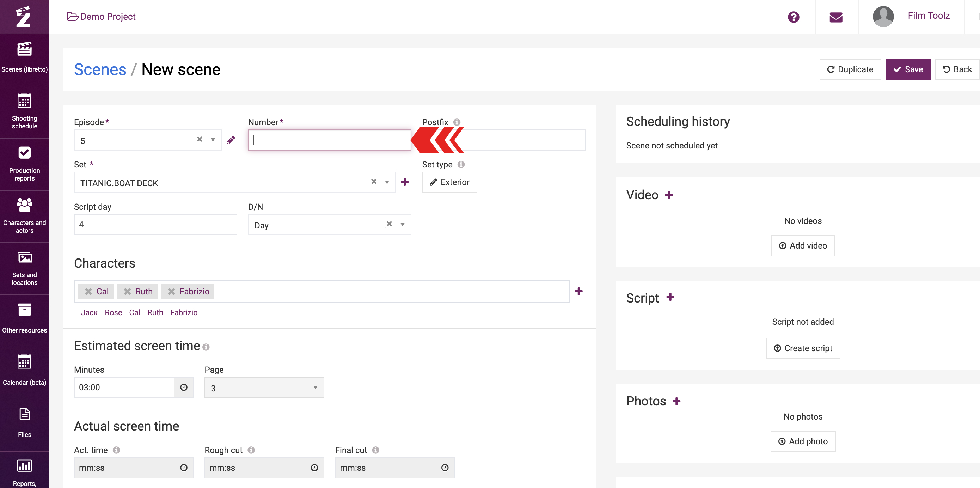Open Final cut clock picker
Screen dimensions: 980x488
(445, 468)
